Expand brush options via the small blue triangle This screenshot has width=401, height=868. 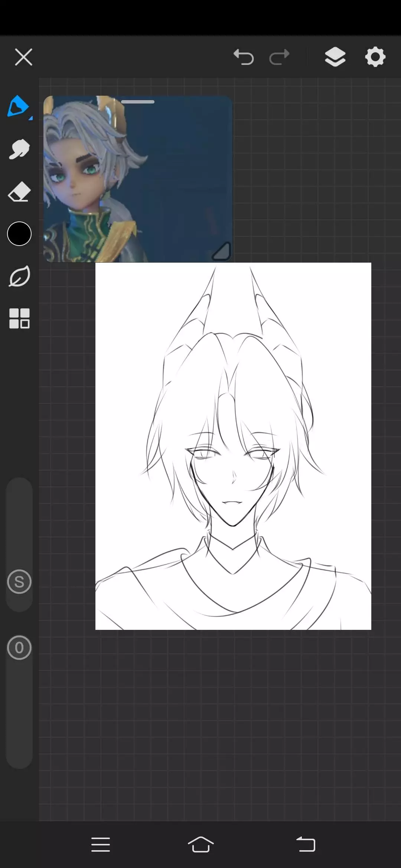31,118
